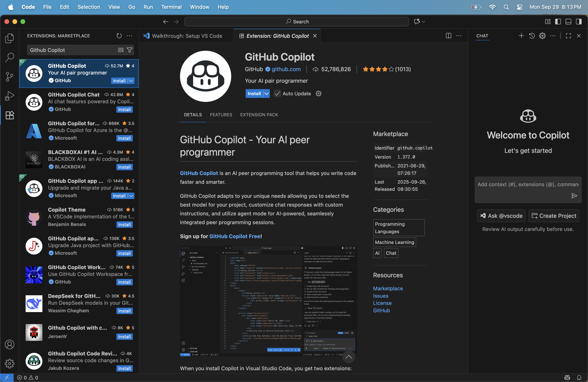Open remote window indicator in status bar
This screenshot has width=588, height=382.
point(7,377)
